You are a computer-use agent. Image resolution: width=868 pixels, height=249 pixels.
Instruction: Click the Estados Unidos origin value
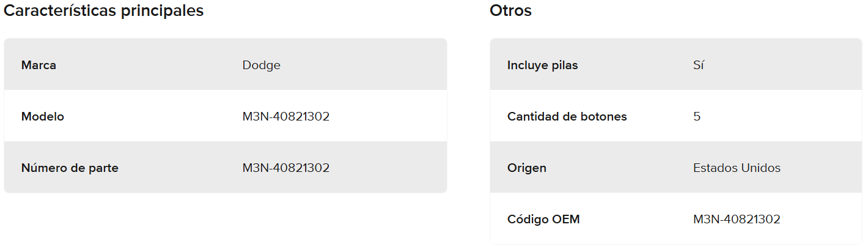click(737, 168)
